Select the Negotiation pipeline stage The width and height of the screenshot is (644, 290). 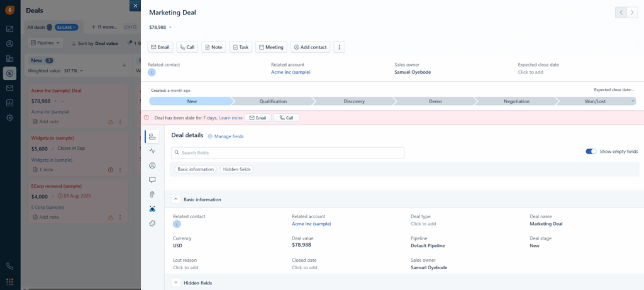516,101
